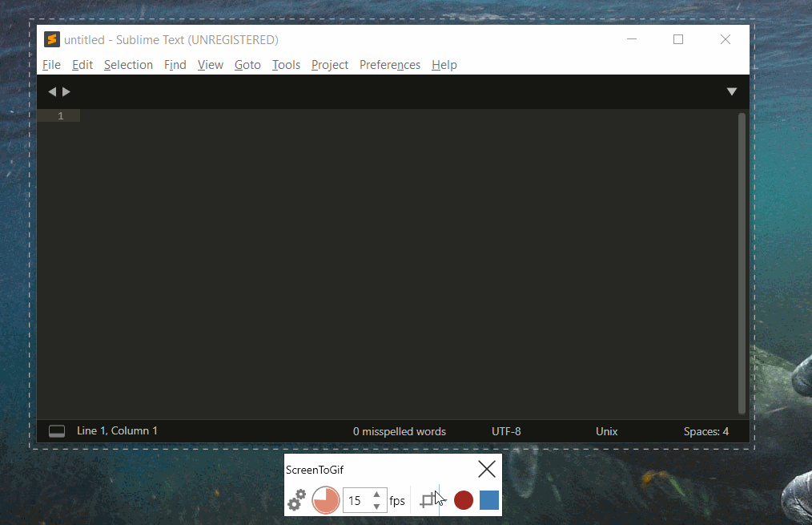Click line number 1 in the gutter
Image resolution: width=812 pixels, height=525 pixels.
[61, 115]
